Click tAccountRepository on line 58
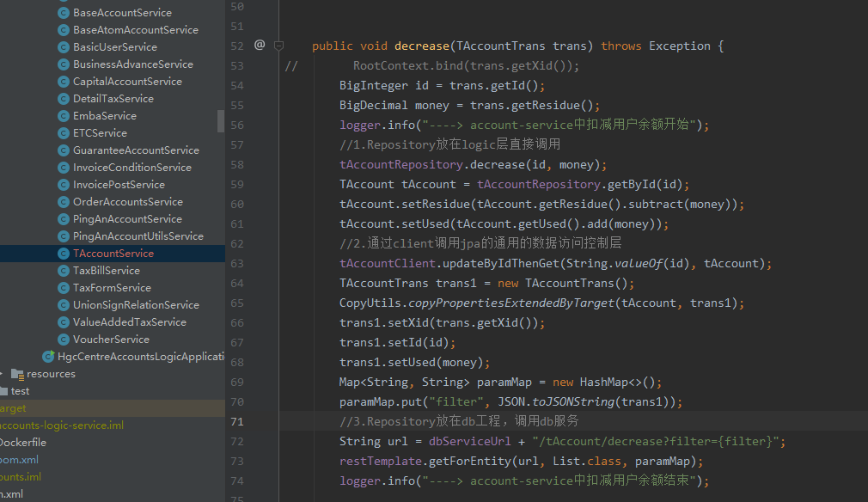 click(x=400, y=164)
